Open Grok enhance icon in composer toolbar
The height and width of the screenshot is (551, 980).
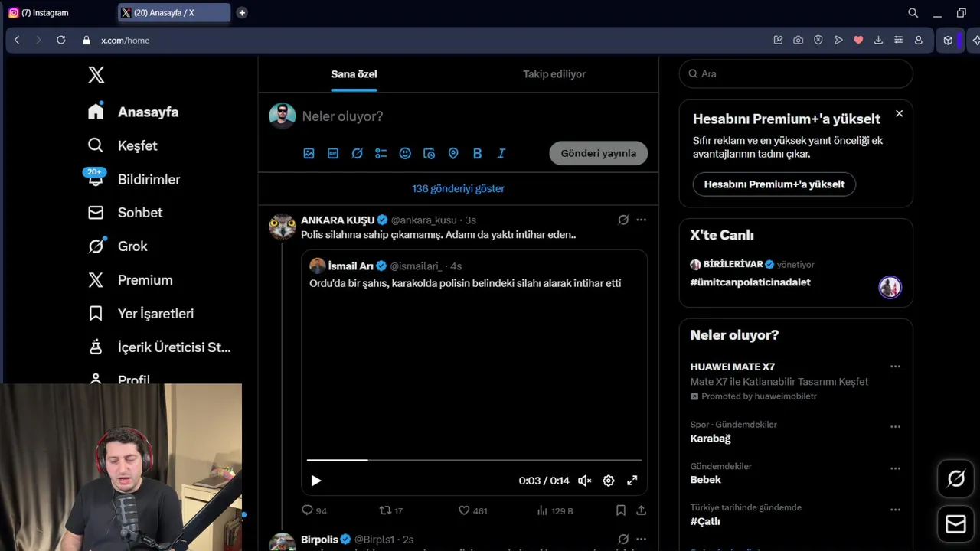point(357,153)
